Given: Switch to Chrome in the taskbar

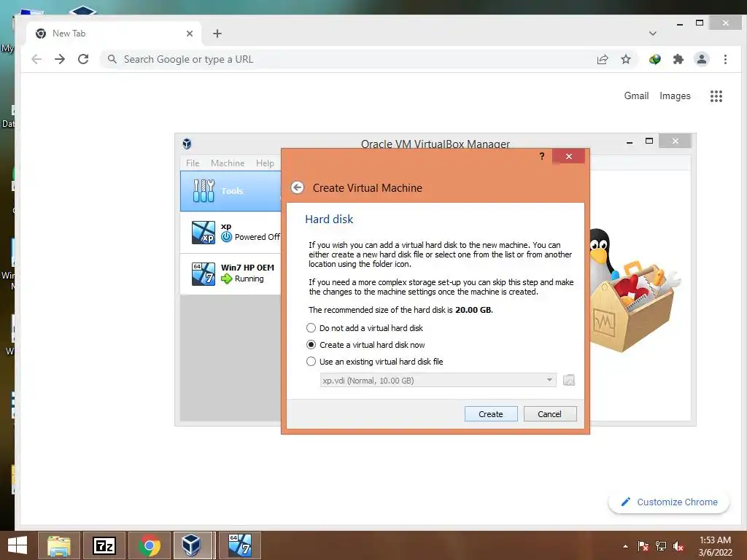Looking at the screenshot, I should 149,545.
